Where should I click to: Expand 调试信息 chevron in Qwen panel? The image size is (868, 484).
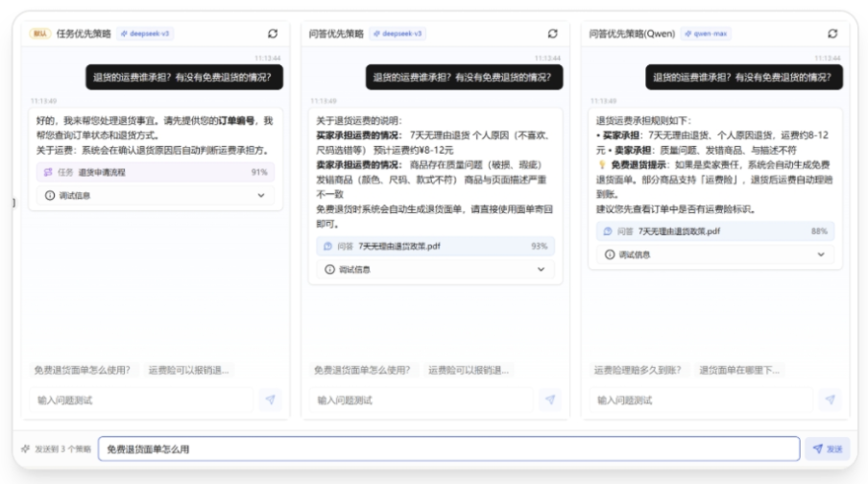pos(821,254)
